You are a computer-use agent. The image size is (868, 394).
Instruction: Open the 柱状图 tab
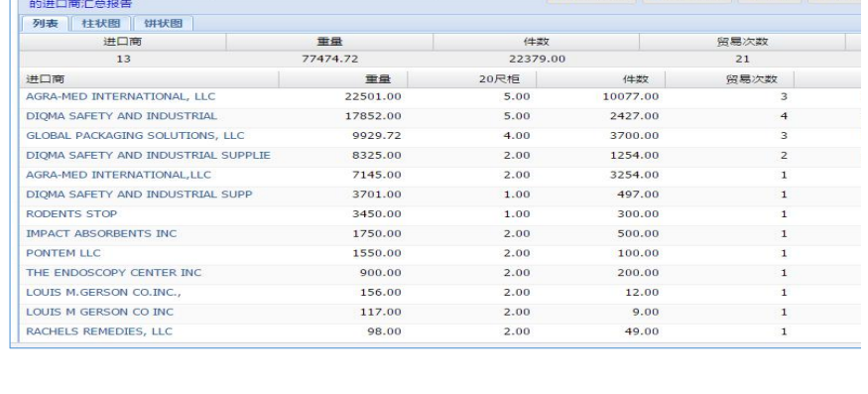pos(101,23)
